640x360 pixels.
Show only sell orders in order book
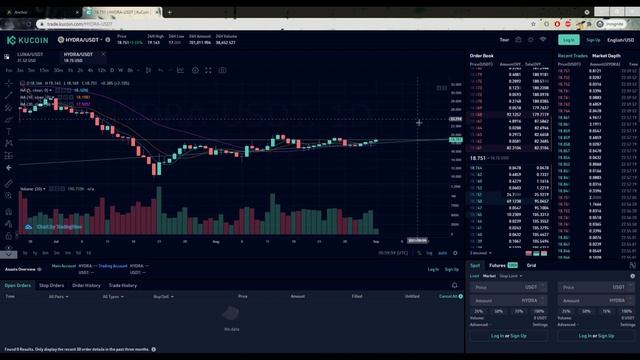click(x=529, y=253)
